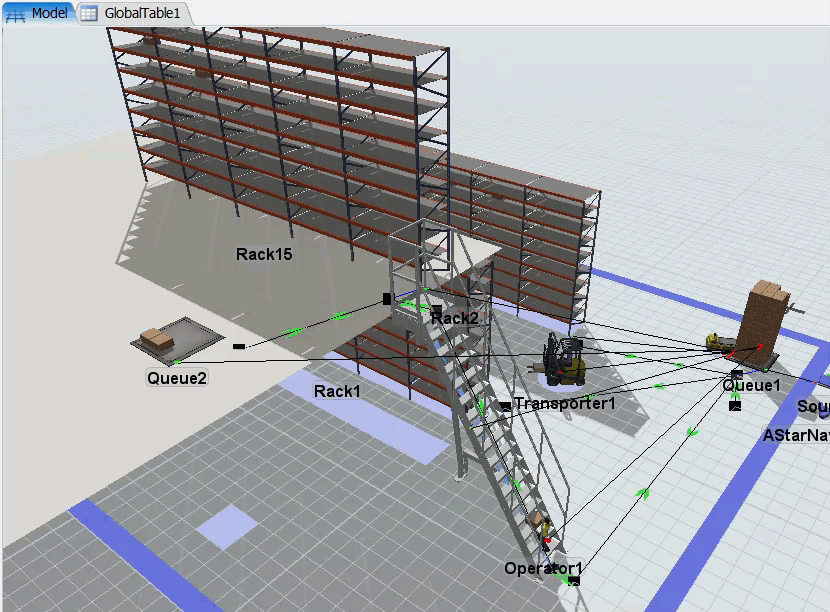Viewport: 830px width, 612px height.
Task: Click the black connector box below Queue1 label
Action: [735, 405]
